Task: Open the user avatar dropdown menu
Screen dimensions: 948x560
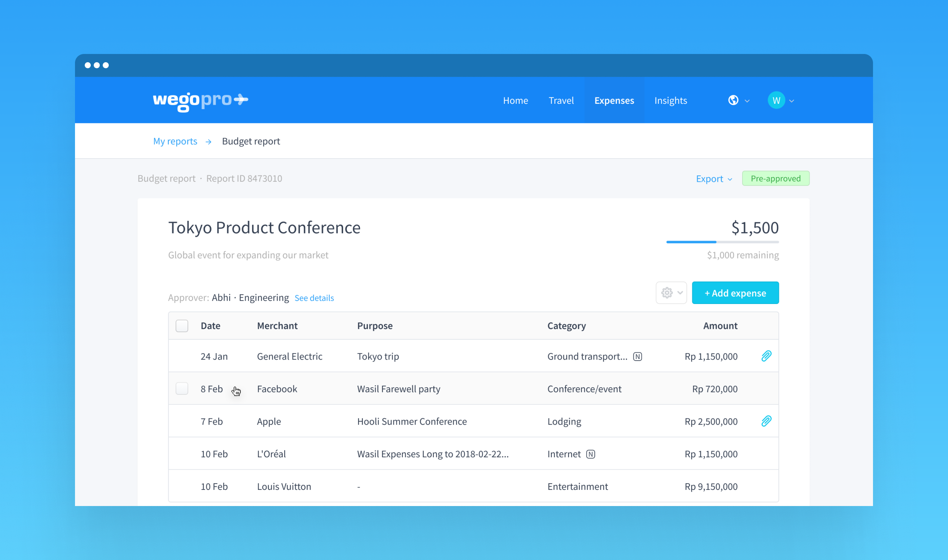Action: [792, 100]
